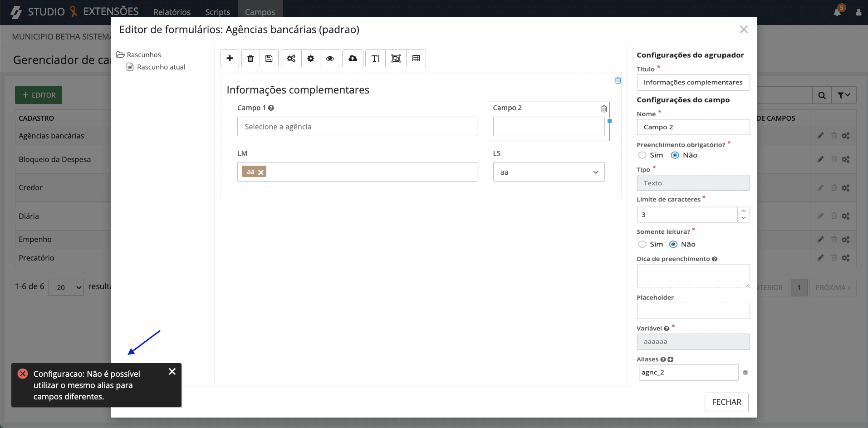
Task: Remove the agnc_2 alias with trash icon
Action: click(x=745, y=373)
